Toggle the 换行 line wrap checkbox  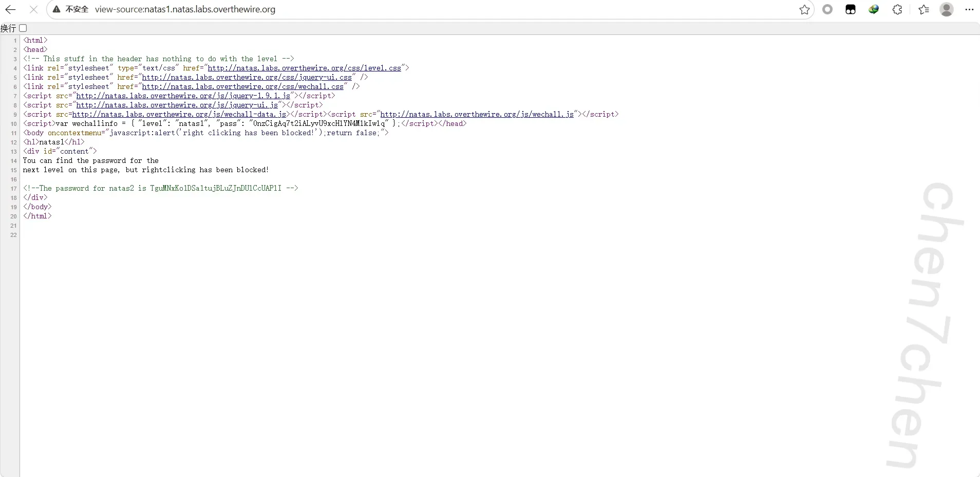tap(23, 28)
